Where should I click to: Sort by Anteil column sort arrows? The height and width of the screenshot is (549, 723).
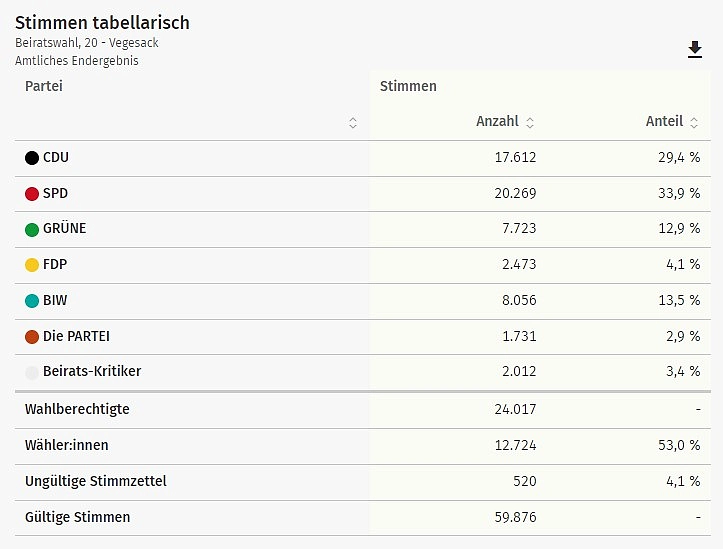(x=694, y=122)
